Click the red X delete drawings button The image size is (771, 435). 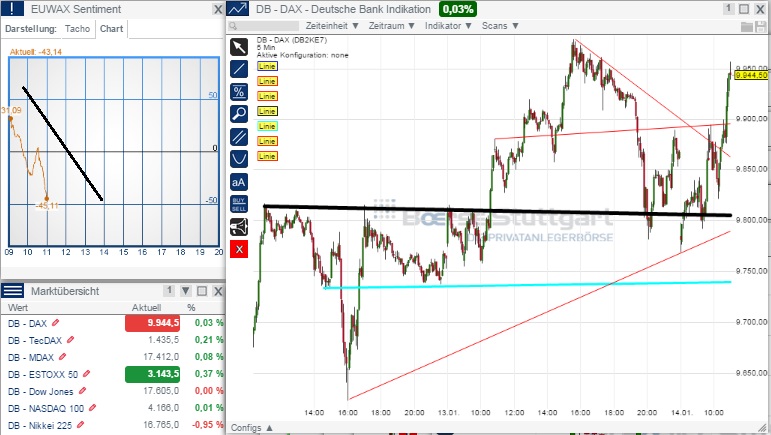pos(239,249)
